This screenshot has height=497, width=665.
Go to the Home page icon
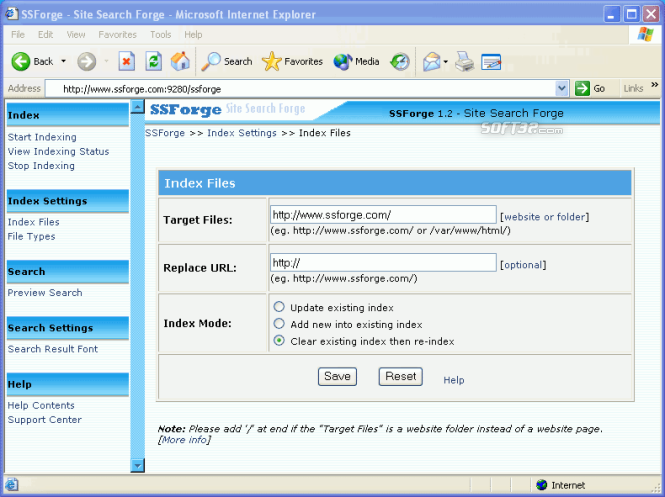point(180,61)
